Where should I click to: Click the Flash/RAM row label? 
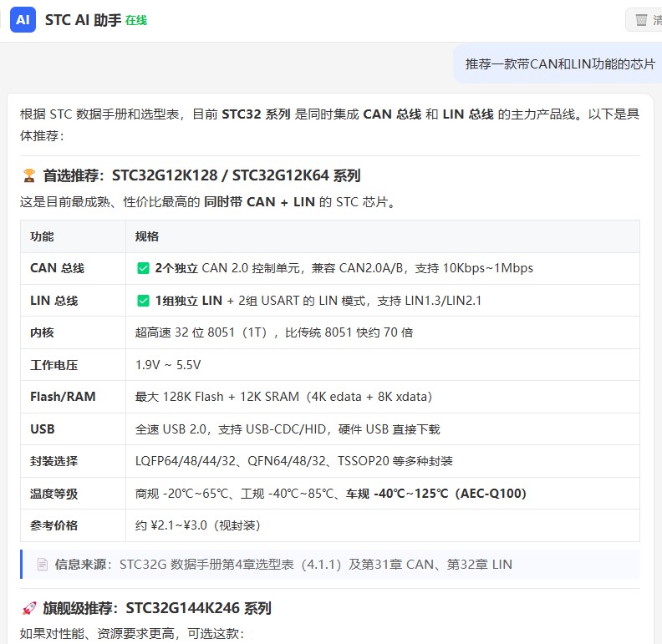point(63,397)
